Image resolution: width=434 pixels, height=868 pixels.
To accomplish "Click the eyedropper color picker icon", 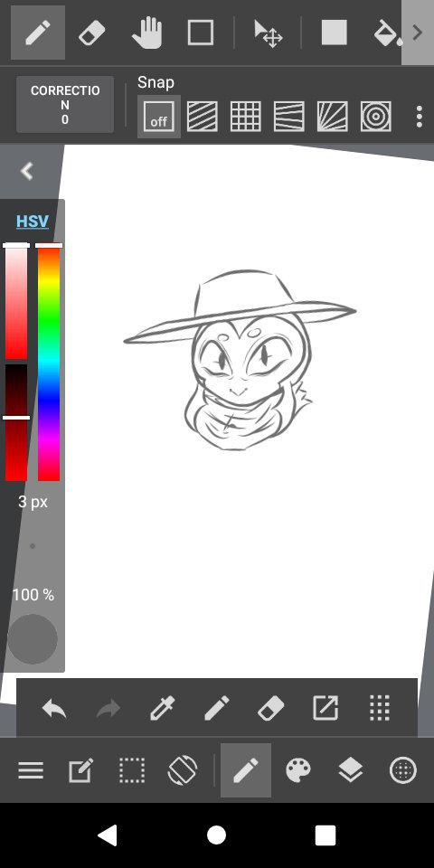I will point(163,708).
